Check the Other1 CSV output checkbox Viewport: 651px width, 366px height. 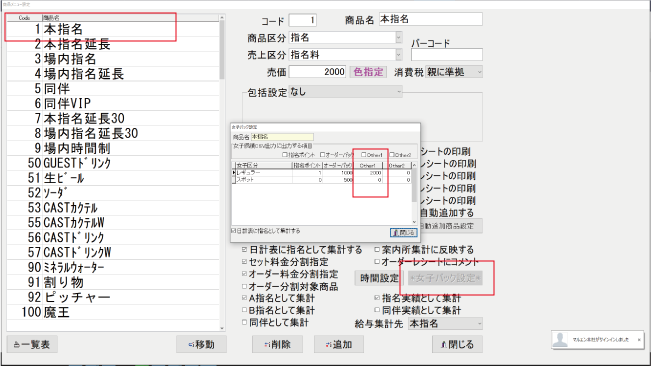364,155
